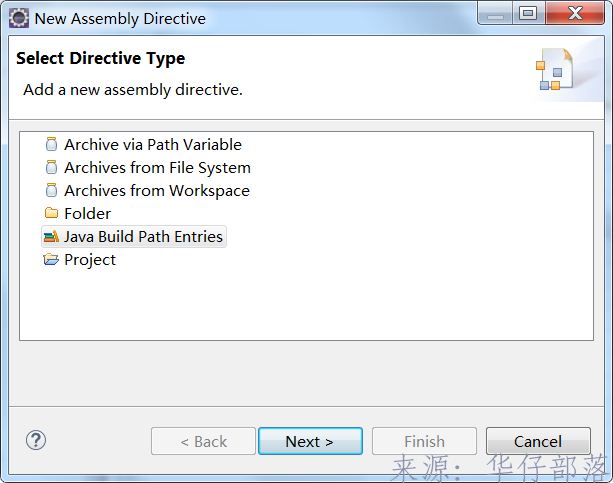The width and height of the screenshot is (613, 483).
Task: Select Archives from File System entry
Action: coord(157,167)
